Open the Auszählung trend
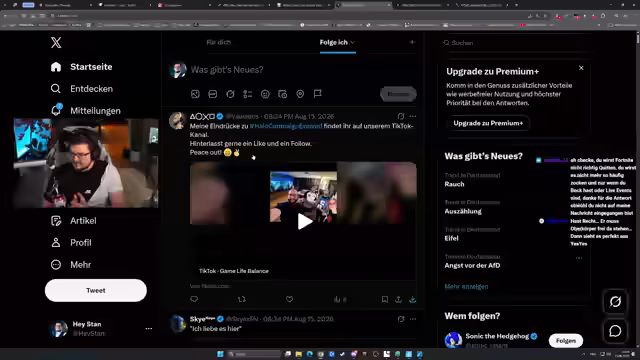The width and height of the screenshot is (640, 360). pos(463,211)
